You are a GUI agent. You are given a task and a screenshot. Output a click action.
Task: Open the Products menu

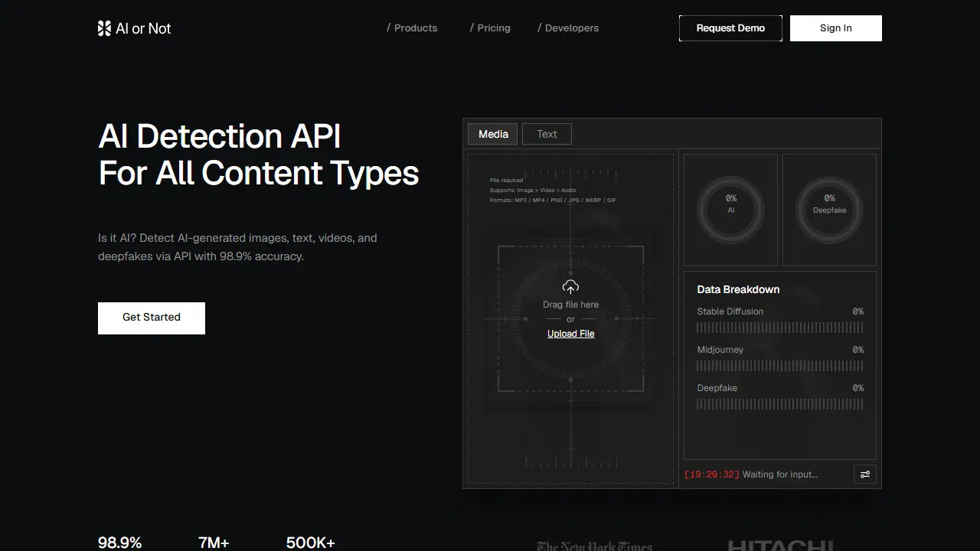click(x=412, y=28)
